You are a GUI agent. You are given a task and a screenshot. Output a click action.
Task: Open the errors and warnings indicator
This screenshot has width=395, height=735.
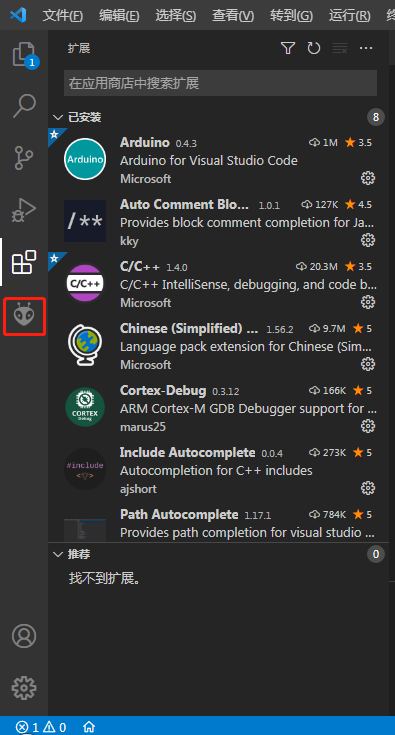(x=41, y=727)
